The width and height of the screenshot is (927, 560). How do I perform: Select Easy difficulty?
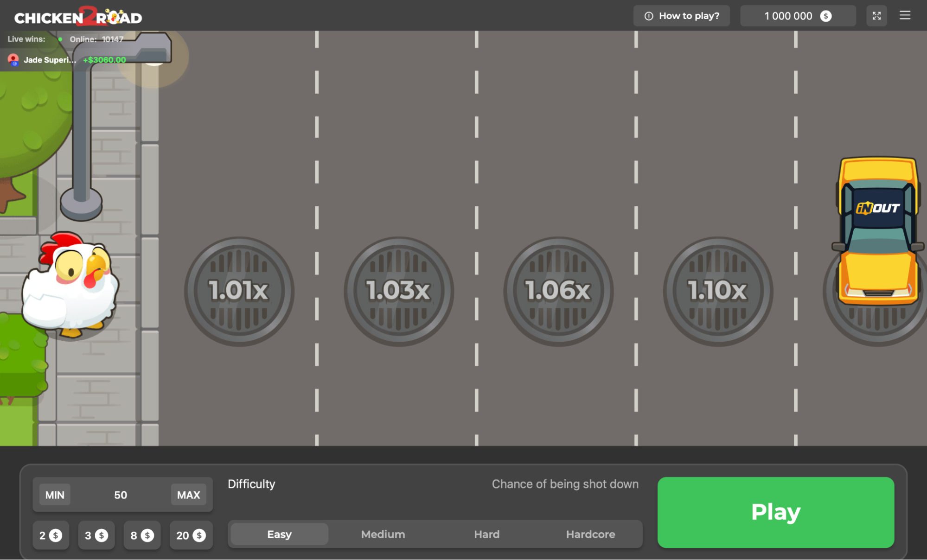(279, 534)
